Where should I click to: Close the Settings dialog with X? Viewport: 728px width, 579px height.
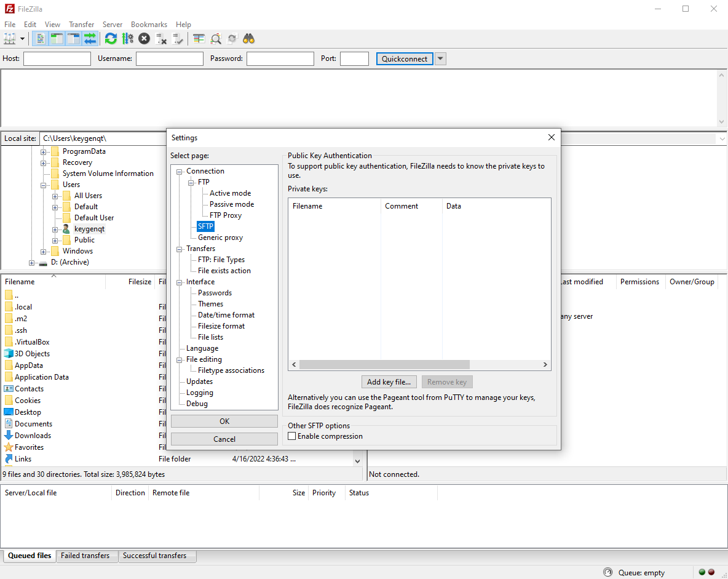click(551, 138)
